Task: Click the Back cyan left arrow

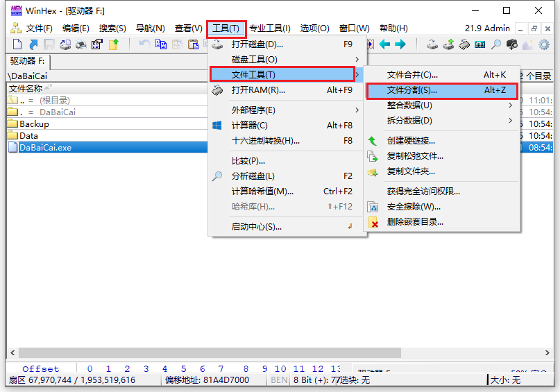Action: (384, 44)
